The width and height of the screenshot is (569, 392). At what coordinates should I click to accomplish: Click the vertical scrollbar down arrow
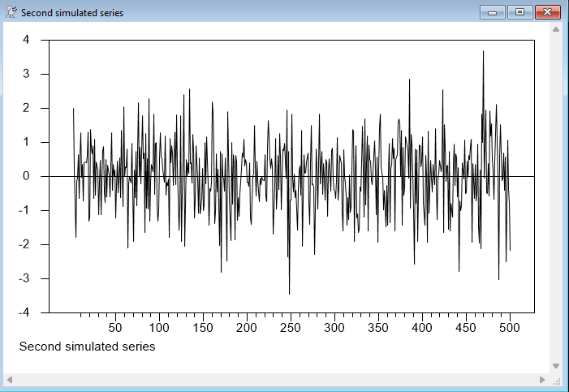click(556, 366)
